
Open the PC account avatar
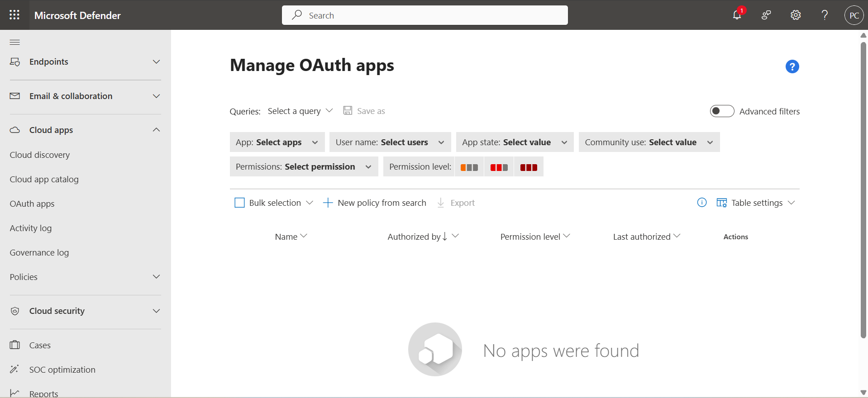click(854, 15)
